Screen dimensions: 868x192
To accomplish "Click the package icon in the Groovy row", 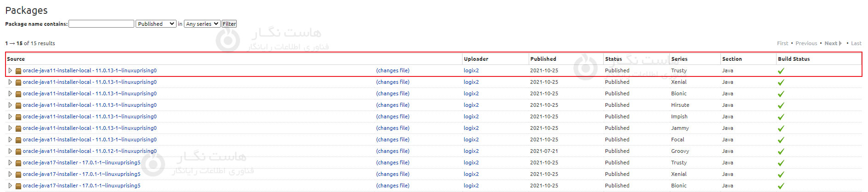I will 18,151.
